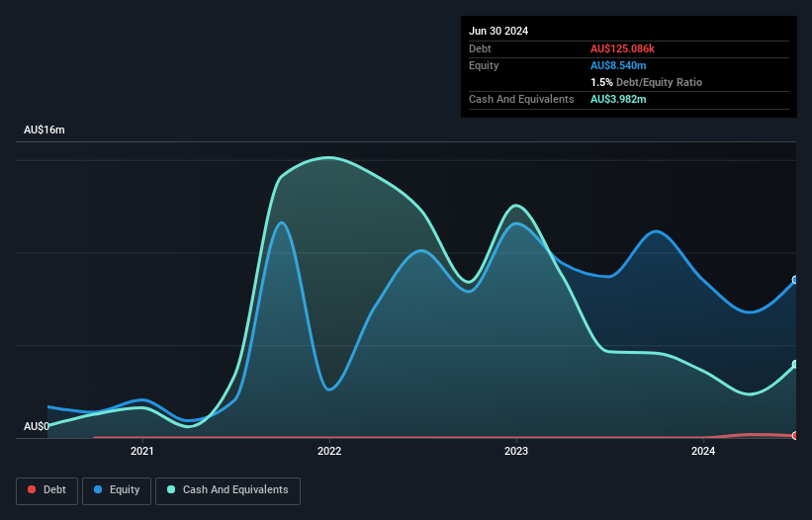Click the AU$8.540m equity value

point(618,65)
